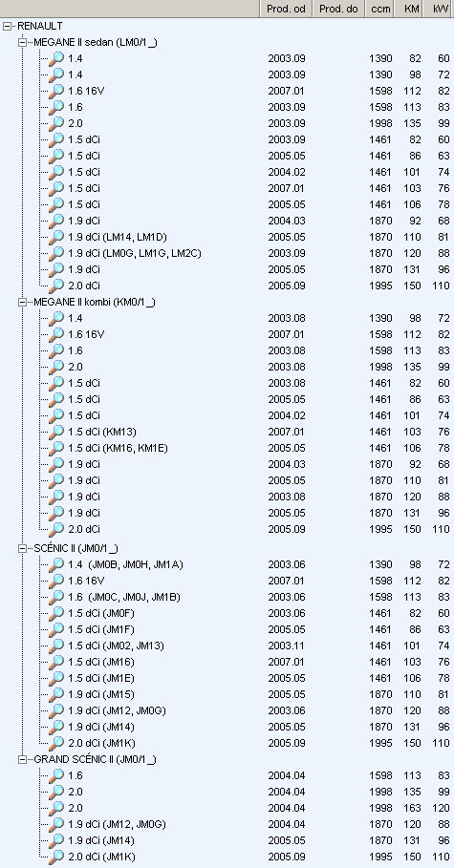
Task: Select SCÉNIC II 1.9 dCi (JM14) label
Action: click(101, 727)
